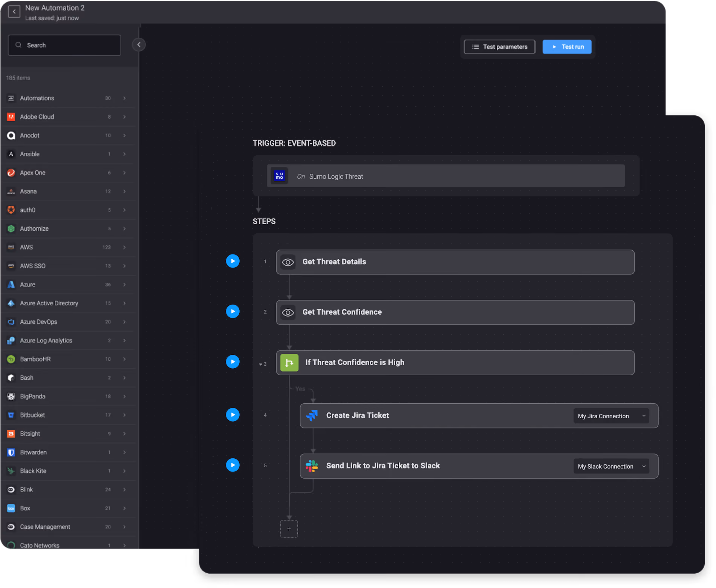Click the Sumo Logic icon in the trigger

pos(279,176)
